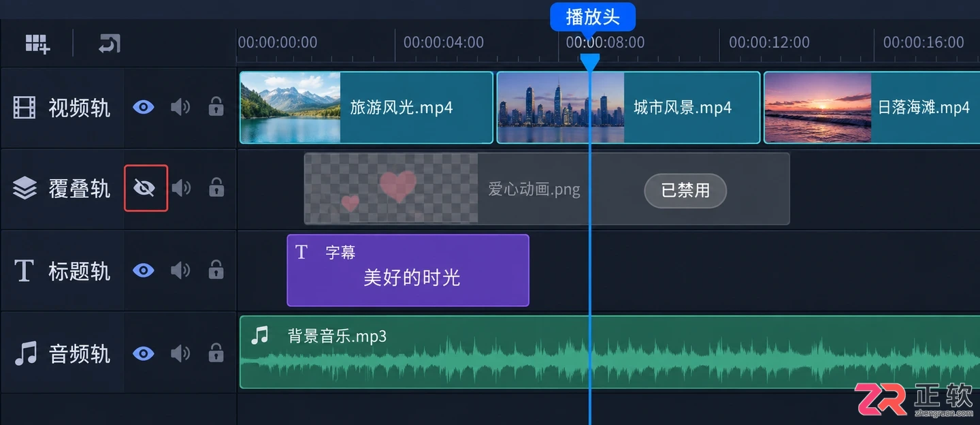Click the music note on 背景音乐 clip
The height and width of the screenshot is (425, 980).
click(260, 334)
